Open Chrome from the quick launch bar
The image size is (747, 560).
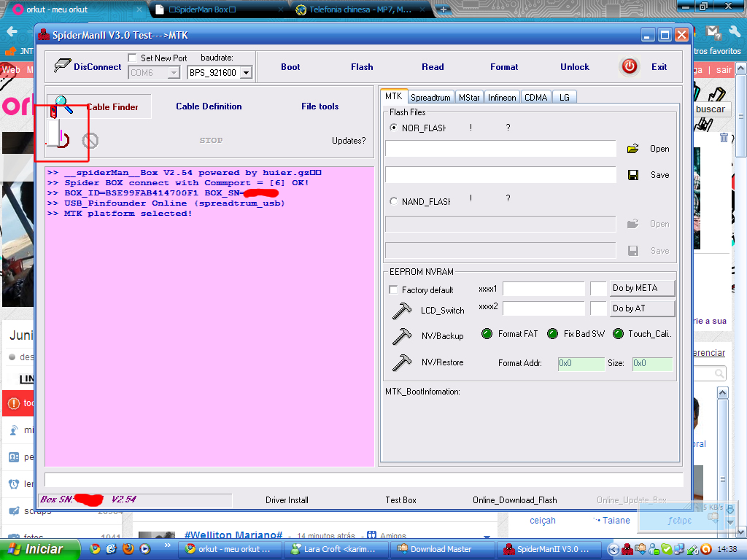point(96,548)
